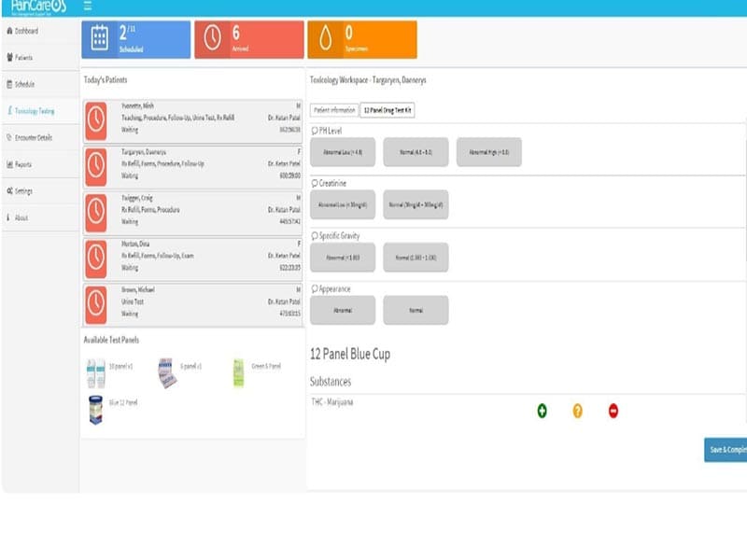The height and width of the screenshot is (560, 747).
Task: Choose the 10 panel test kit thumbnail
Action: (x=96, y=374)
